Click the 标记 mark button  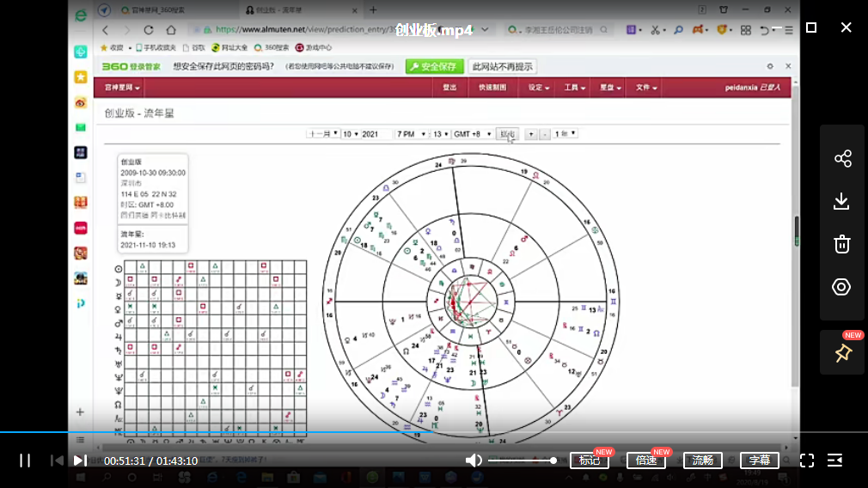[590, 461]
